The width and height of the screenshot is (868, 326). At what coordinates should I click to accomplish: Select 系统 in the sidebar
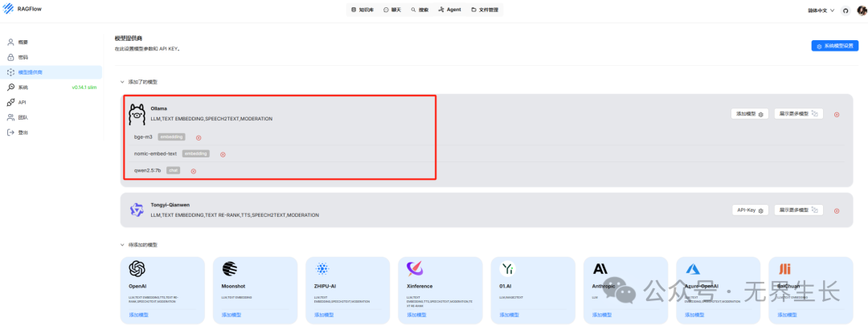point(51,88)
